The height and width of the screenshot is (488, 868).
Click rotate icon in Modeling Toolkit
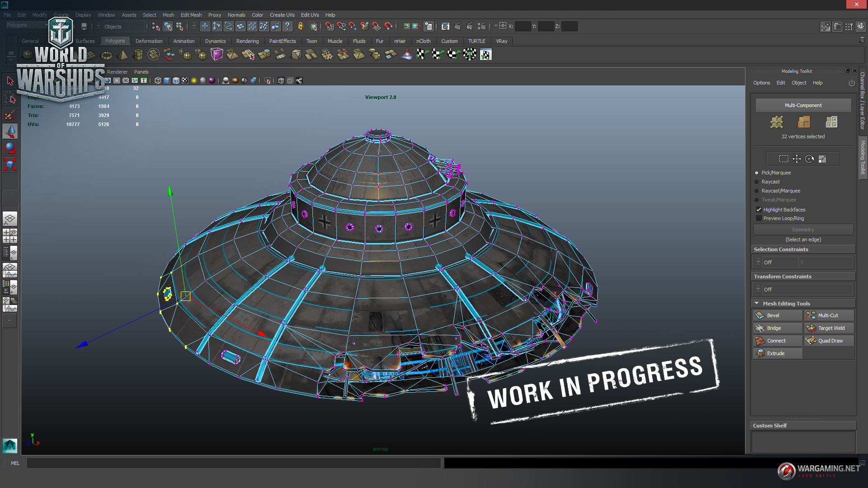[809, 159]
